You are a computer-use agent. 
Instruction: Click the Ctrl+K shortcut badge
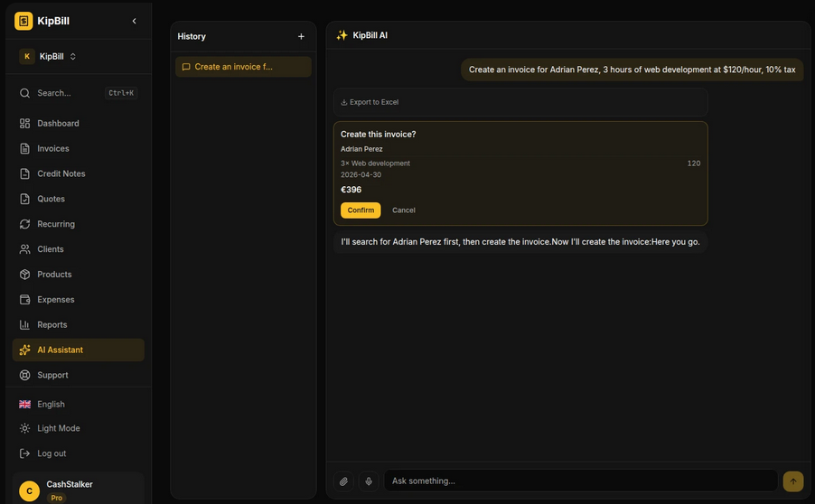click(x=121, y=93)
